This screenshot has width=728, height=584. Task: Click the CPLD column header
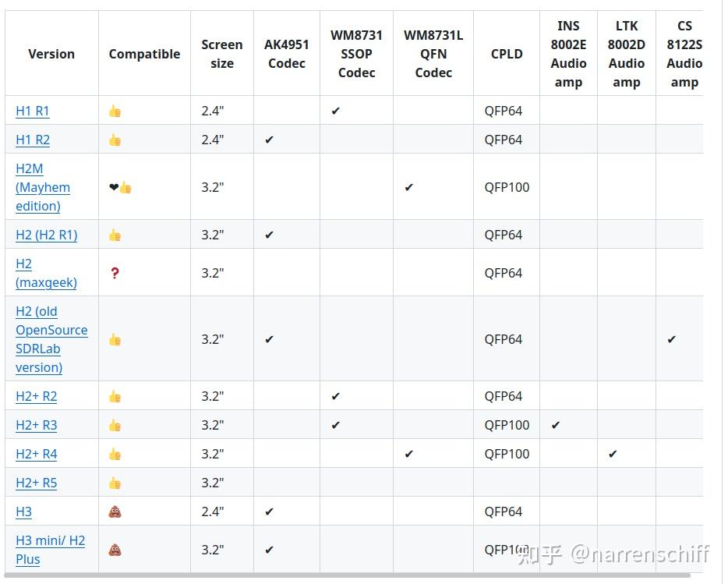507,54
